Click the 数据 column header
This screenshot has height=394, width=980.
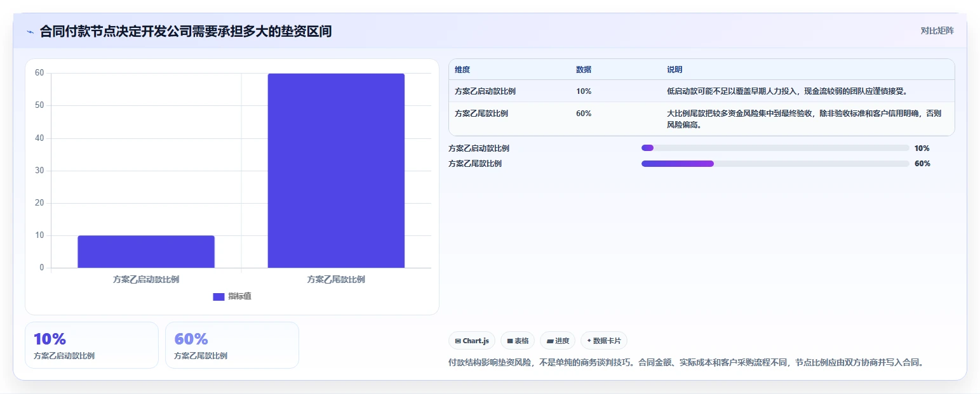(584, 70)
